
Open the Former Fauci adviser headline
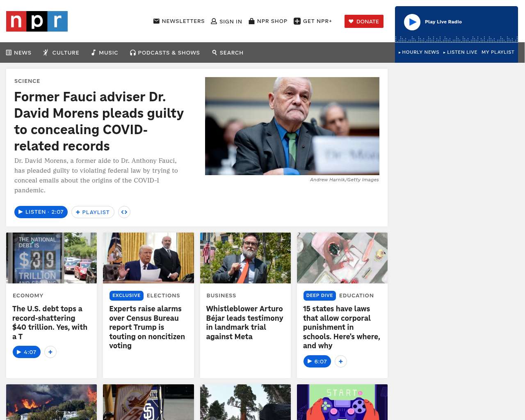[99, 121]
